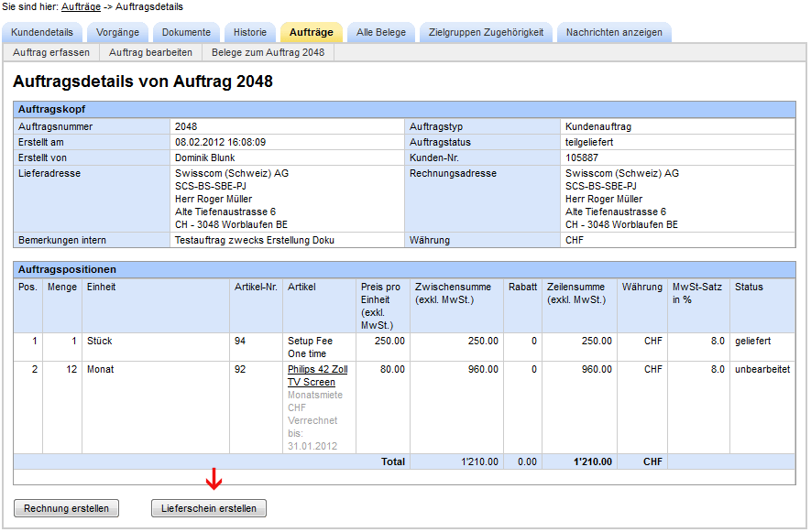The width and height of the screenshot is (811, 532).
Task: Click the creator name Dominik Blunk
Action: click(x=205, y=157)
